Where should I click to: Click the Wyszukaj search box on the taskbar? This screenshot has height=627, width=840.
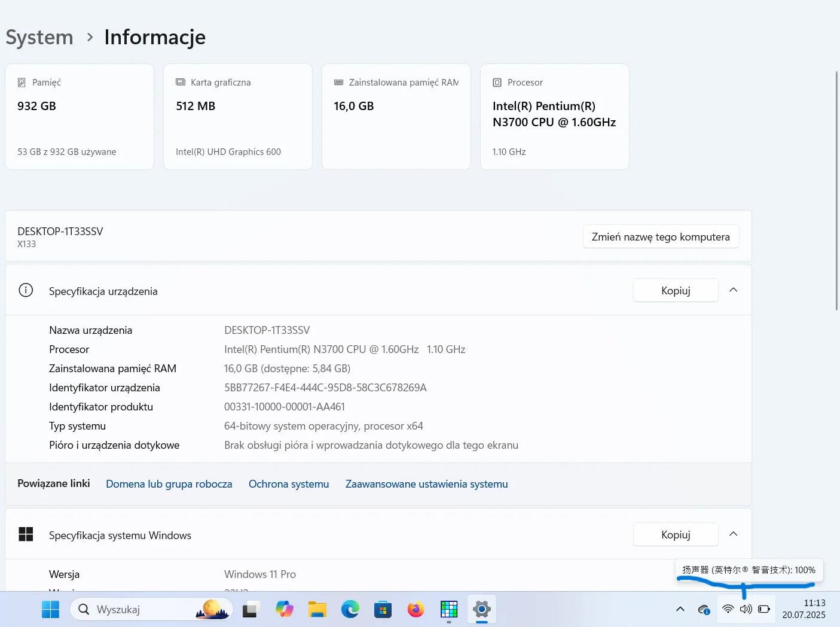(x=152, y=610)
